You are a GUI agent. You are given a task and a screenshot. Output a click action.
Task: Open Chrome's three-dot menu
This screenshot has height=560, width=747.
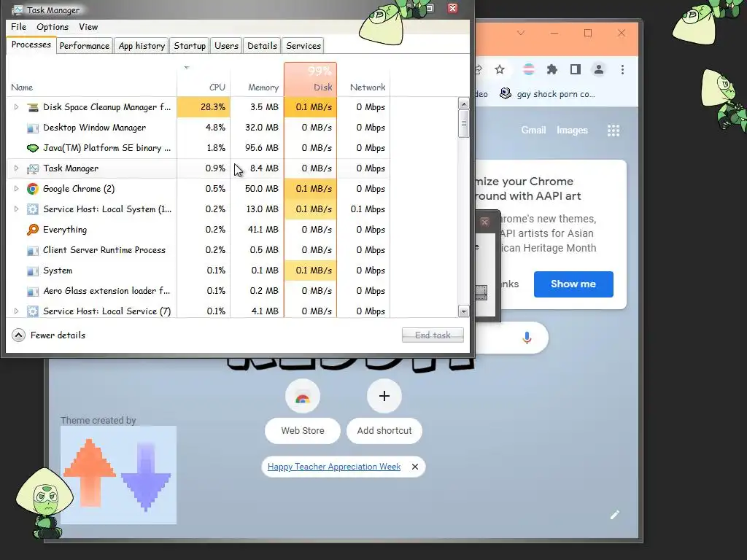pyautogui.click(x=622, y=69)
